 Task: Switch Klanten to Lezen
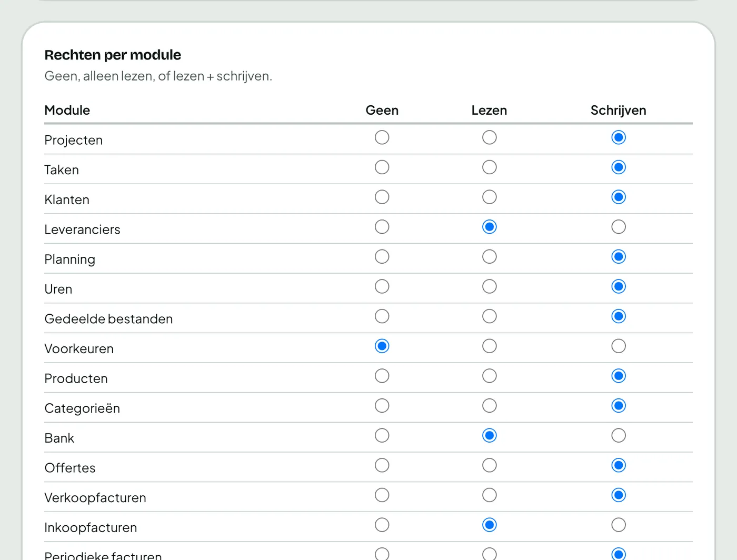click(x=490, y=197)
